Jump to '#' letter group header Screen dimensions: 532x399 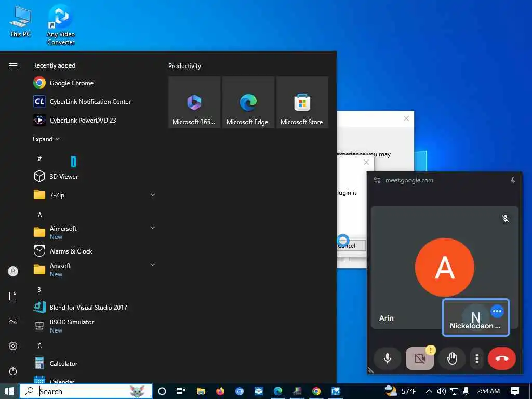point(39,158)
